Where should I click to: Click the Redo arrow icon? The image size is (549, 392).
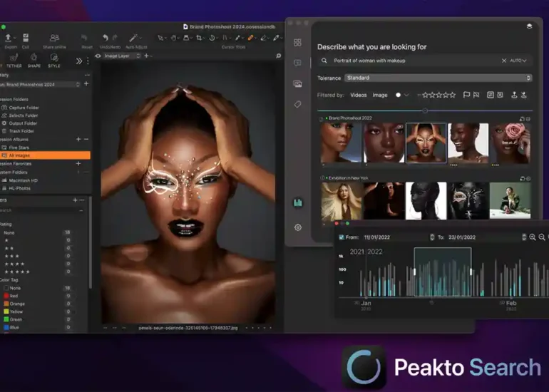(x=115, y=38)
